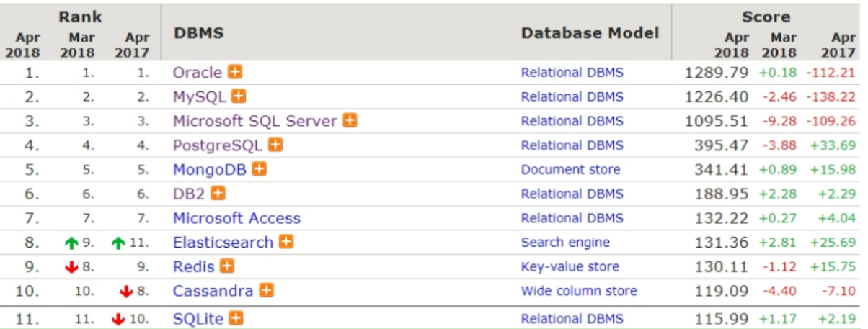Click the +33.69 change value for PostgreSQL

pos(833,145)
